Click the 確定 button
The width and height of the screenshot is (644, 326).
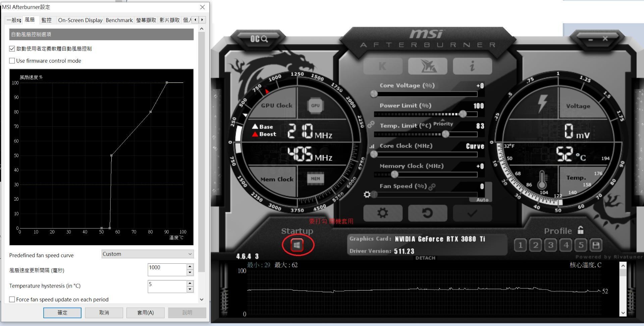[62, 313]
